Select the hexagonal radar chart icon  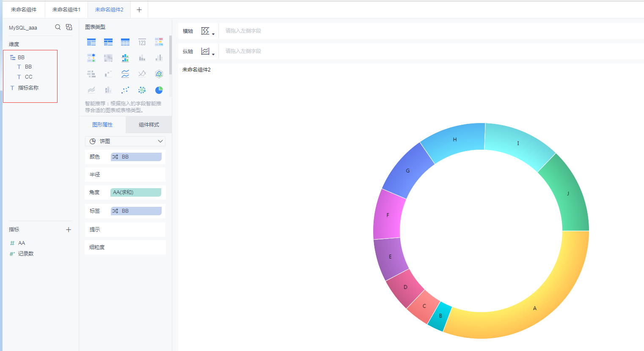pyautogui.click(x=159, y=74)
